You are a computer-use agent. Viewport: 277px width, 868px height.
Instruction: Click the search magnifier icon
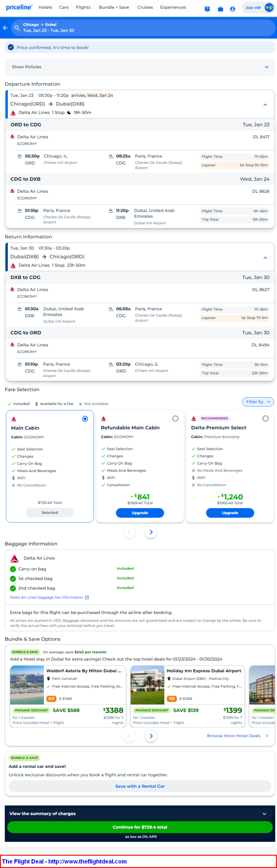[x=17, y=28]
